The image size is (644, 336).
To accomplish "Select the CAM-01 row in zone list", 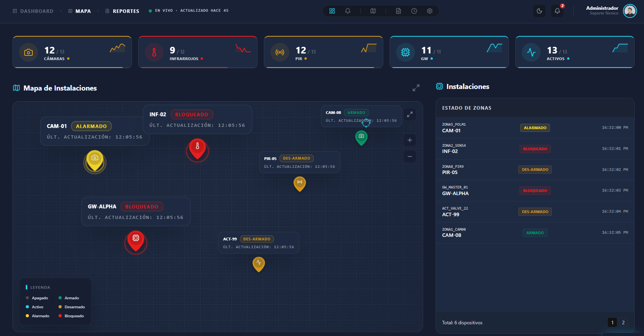I will (x=535, y=128).
